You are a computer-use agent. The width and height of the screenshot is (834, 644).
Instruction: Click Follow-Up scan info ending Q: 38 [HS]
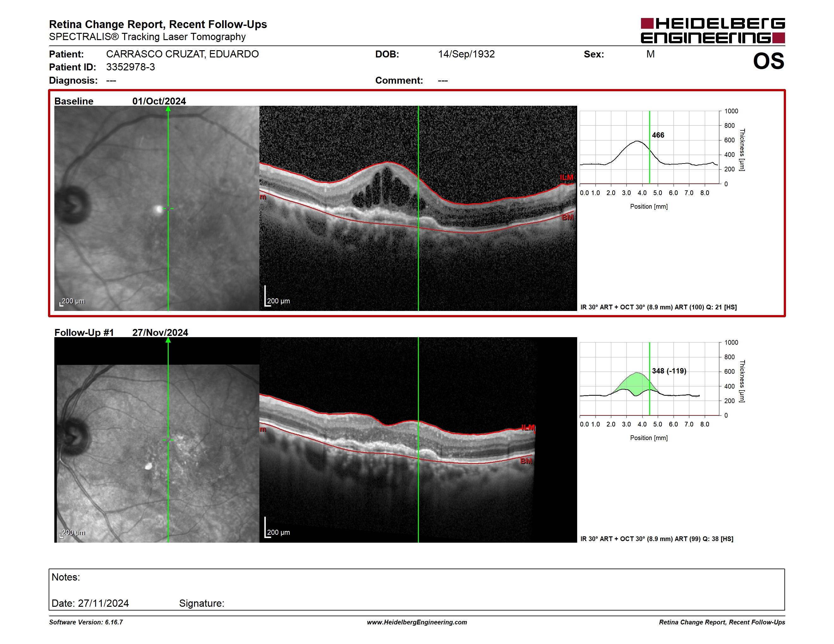657,539
